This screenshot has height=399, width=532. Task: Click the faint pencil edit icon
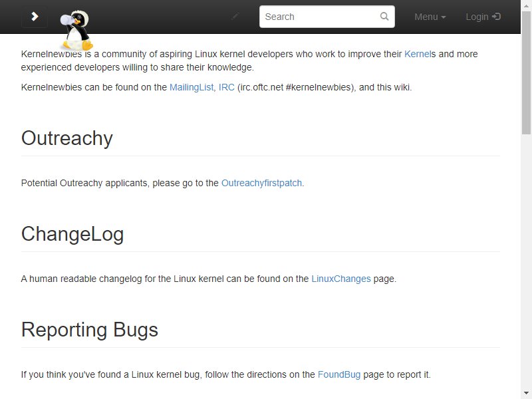coord(235,16)
